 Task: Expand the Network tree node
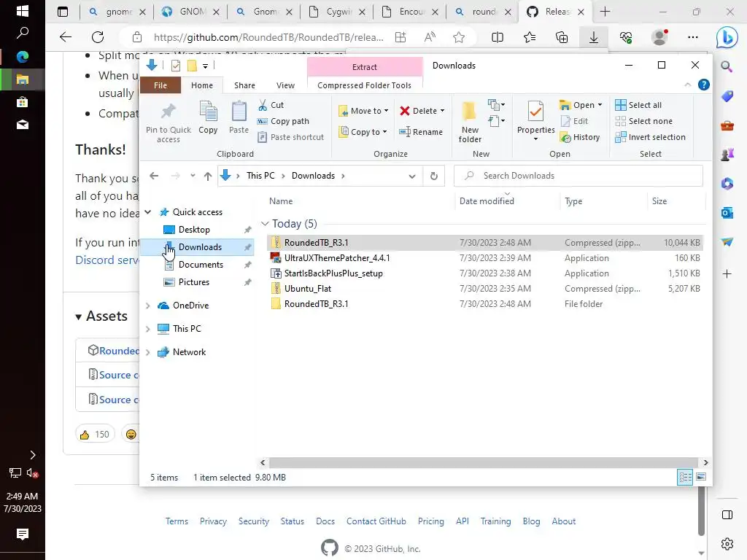click(148, 352)
